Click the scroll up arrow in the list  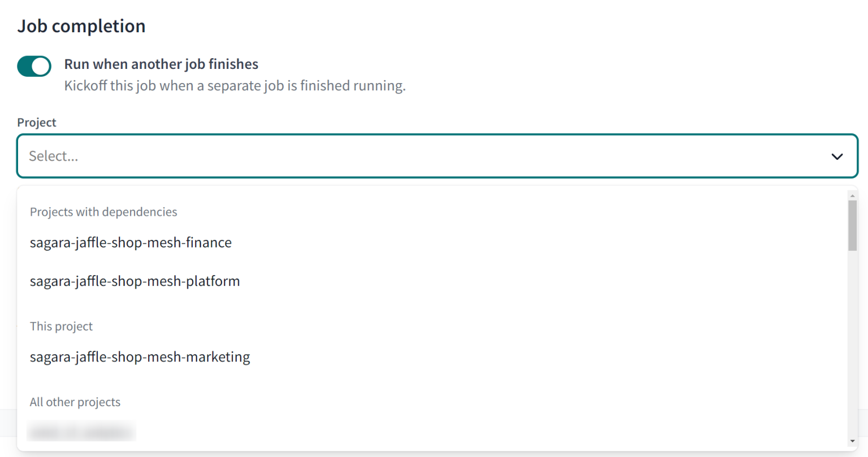coord(853,195)
